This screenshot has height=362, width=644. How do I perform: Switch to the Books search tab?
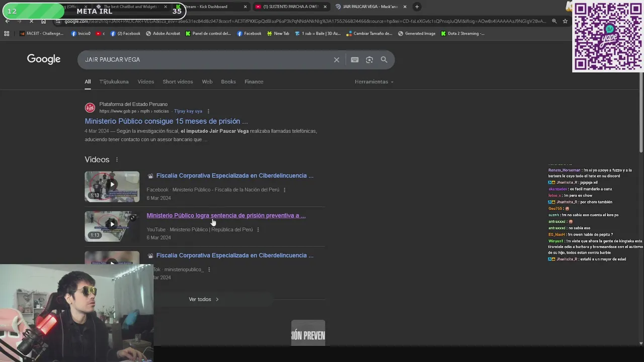[x=228, y=81]
